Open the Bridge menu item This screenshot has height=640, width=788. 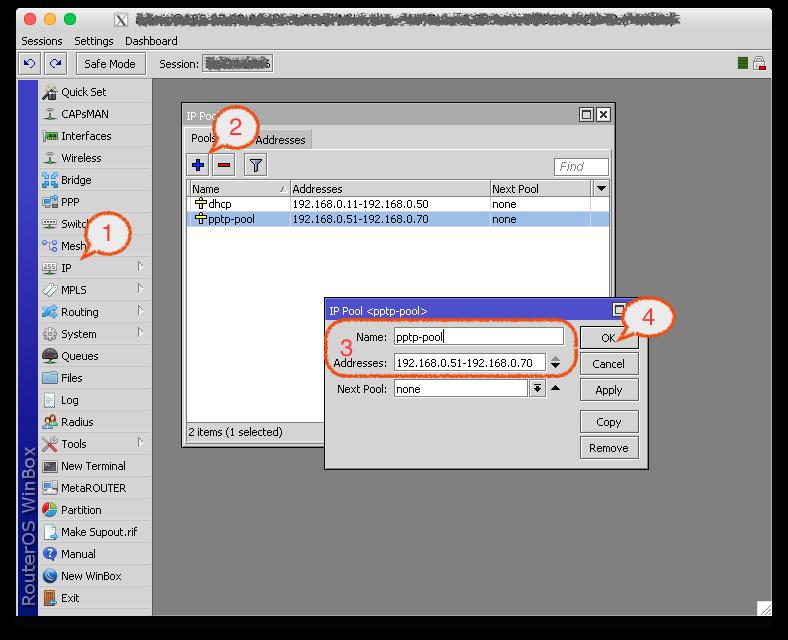point(95,180)
